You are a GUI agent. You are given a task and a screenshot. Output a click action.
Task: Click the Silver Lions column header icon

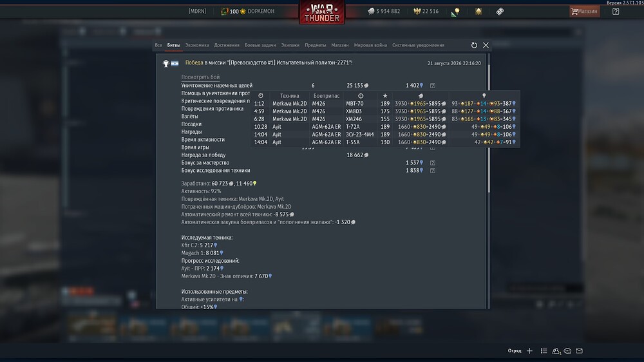click(x=421, y=96)
